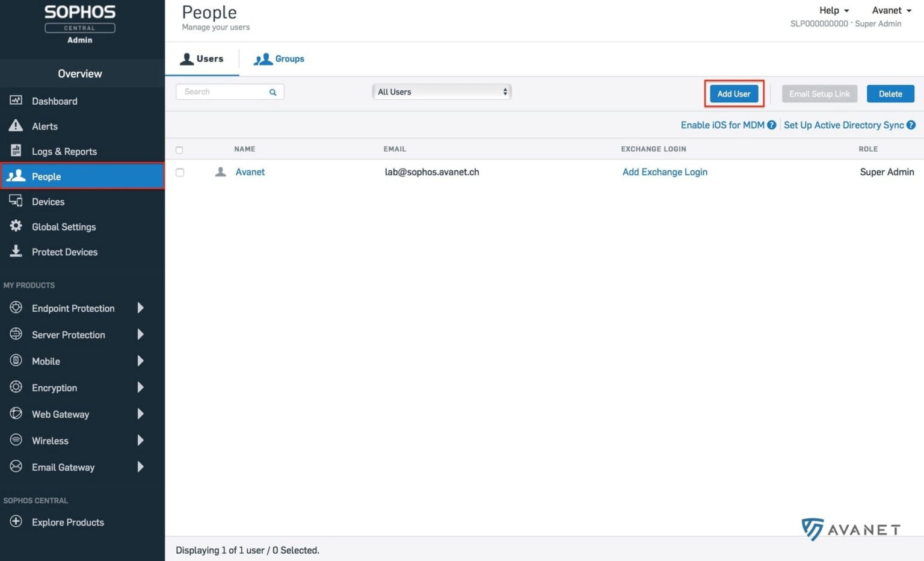This screenshot has height=561, width=924.
Task: Open the All Users filter dropdown
Action: [x=442, y=92]
